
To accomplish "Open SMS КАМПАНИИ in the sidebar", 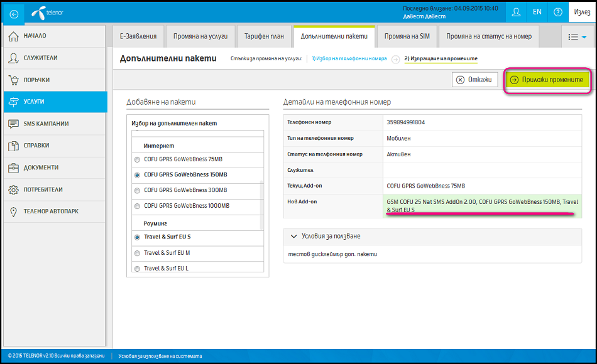I will pos(55,124).
